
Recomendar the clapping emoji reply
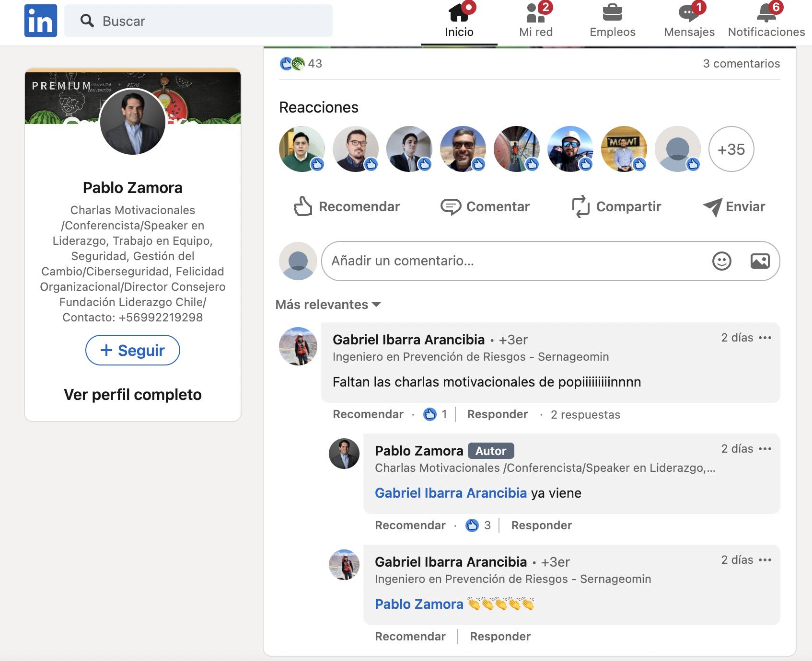[x=410, y=637]
